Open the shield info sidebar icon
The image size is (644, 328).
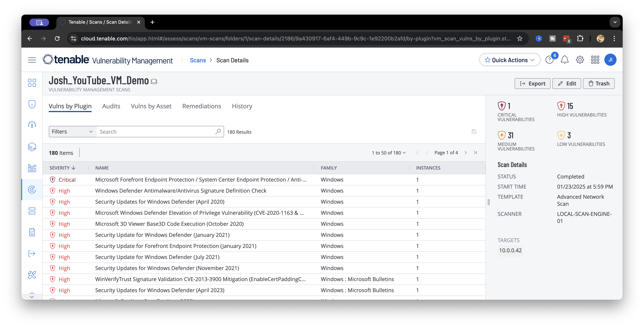(x=32, y=104)
